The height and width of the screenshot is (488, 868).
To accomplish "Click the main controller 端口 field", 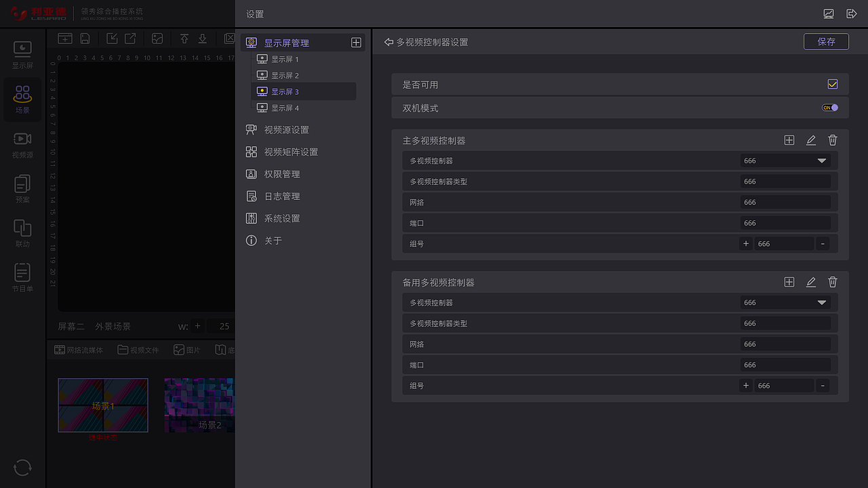I will coord(785,223).
